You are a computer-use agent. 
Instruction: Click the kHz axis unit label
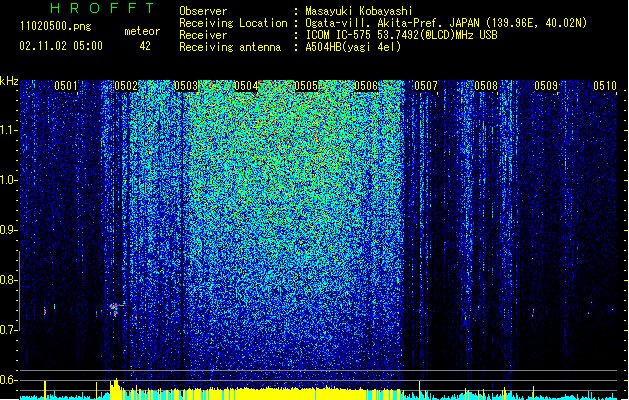click(9, 81)
